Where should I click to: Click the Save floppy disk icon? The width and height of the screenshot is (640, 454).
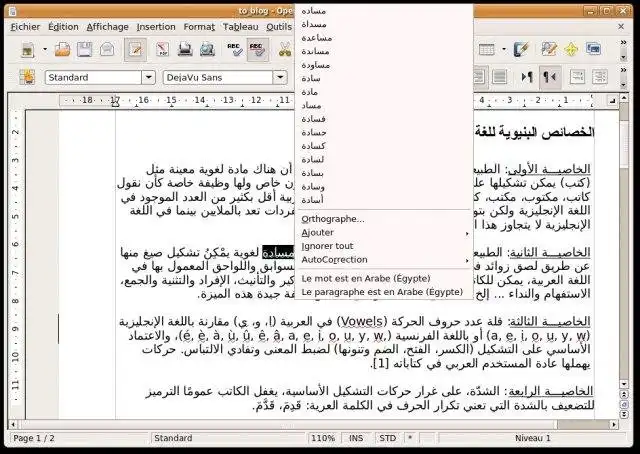click(84, 50)
